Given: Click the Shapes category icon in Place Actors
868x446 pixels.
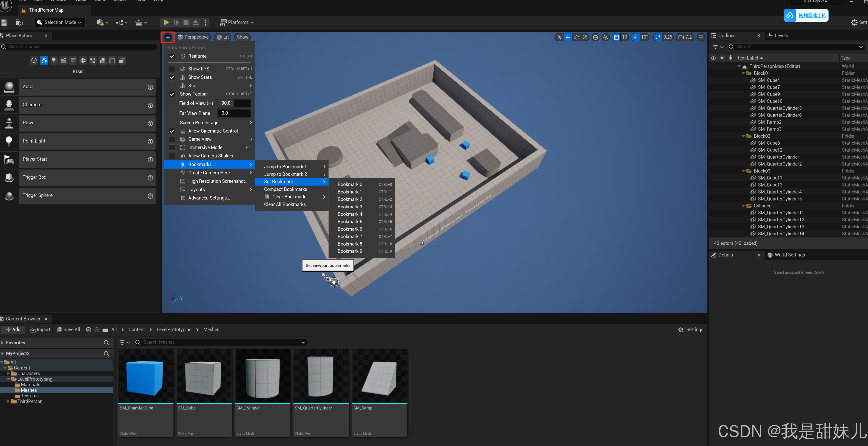Looking at the screenshot, I should click(73, 60).
